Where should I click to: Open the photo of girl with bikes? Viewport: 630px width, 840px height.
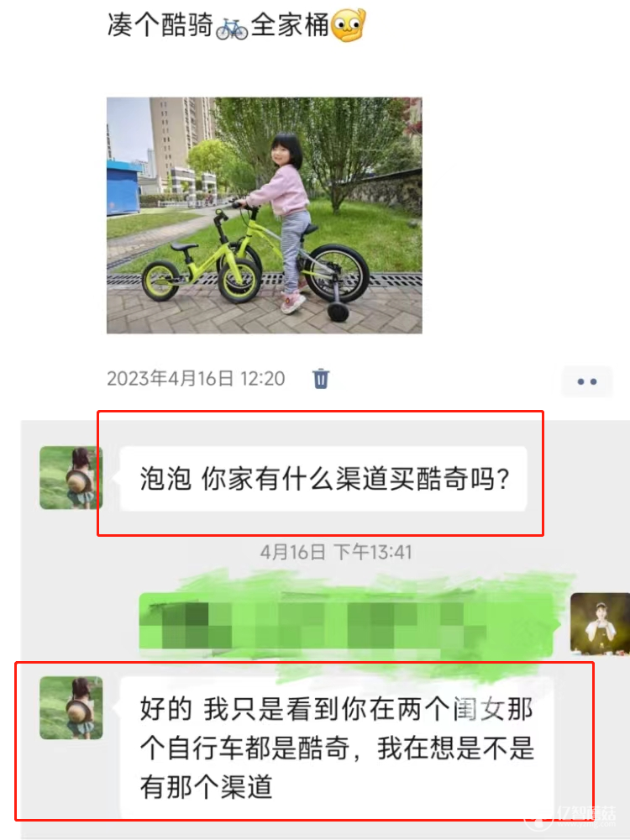[264, 215]
